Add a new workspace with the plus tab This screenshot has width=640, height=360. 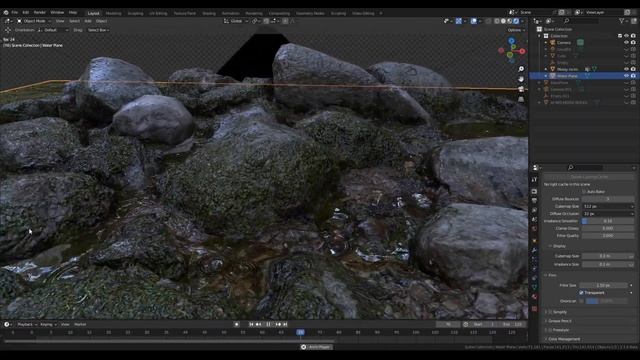pyautogui.click(x=381, y=13)
